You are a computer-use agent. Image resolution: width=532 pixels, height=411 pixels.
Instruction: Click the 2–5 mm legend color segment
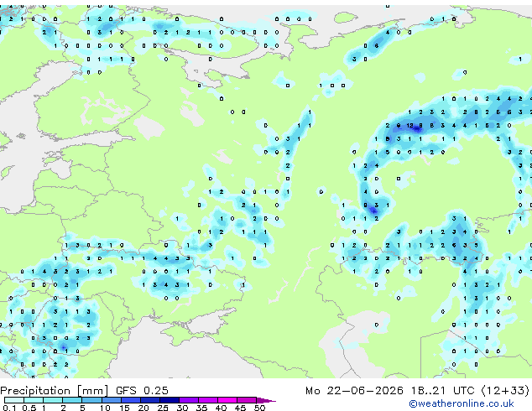click(x=72, y=400)
